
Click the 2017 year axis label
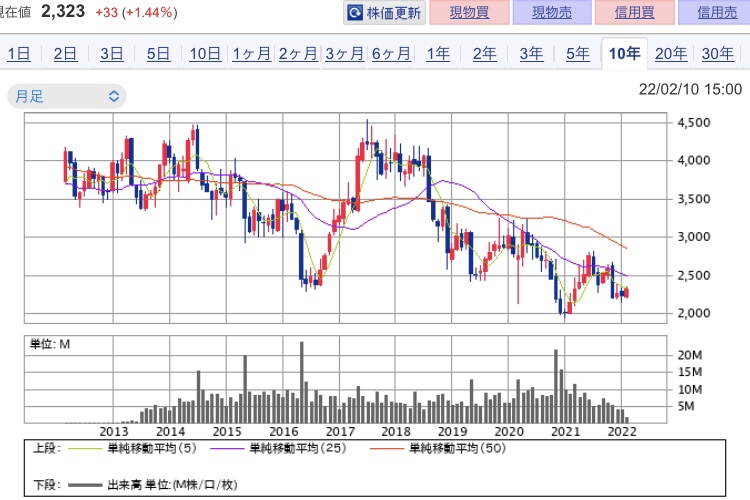click(340, 432)
